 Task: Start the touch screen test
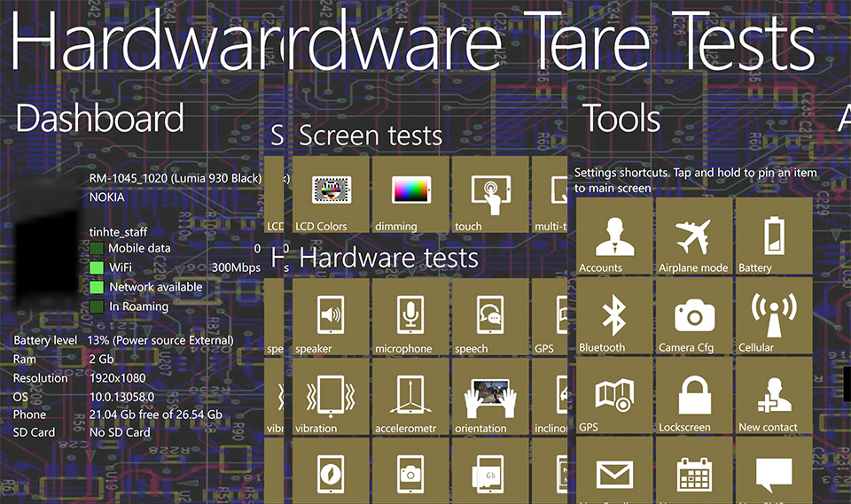tap(490, 195)
